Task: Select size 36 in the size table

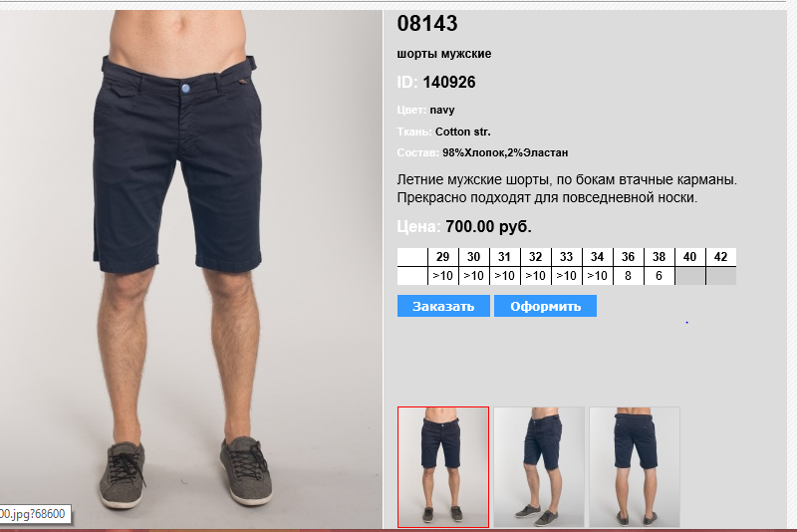Action: tap(629, 257)
